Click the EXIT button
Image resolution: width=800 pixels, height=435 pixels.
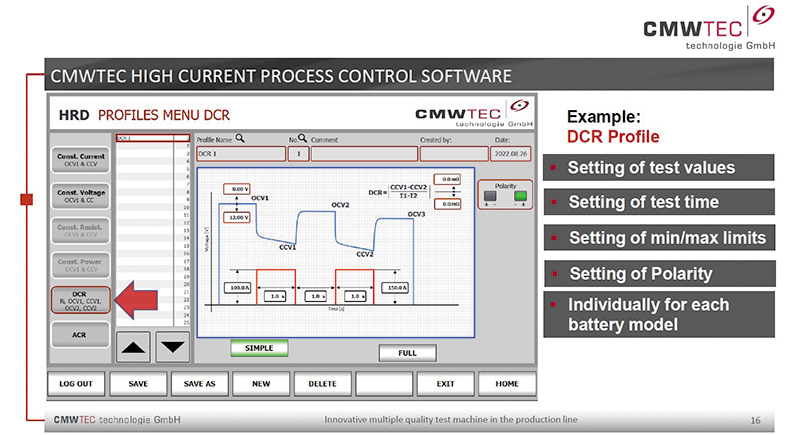tap(445, 384)
